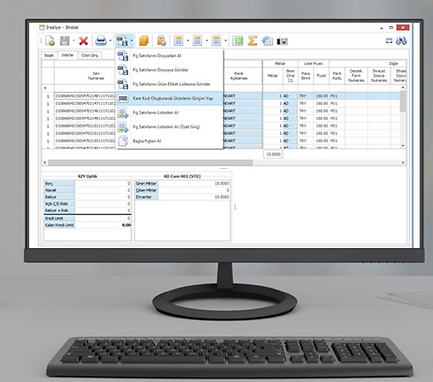Open the grid filter row dropdown arrow
Screen dimensions: 433x382
coord(45,88)
